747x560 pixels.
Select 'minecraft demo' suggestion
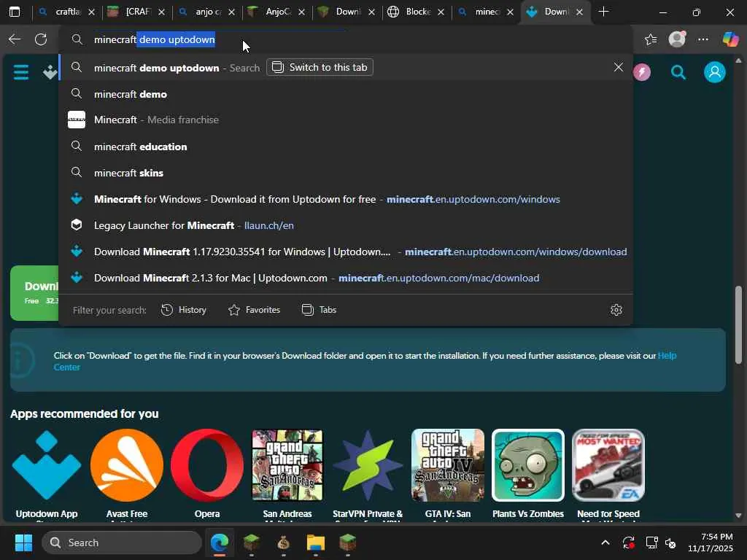pyautogui.click(x=346, y=94)
